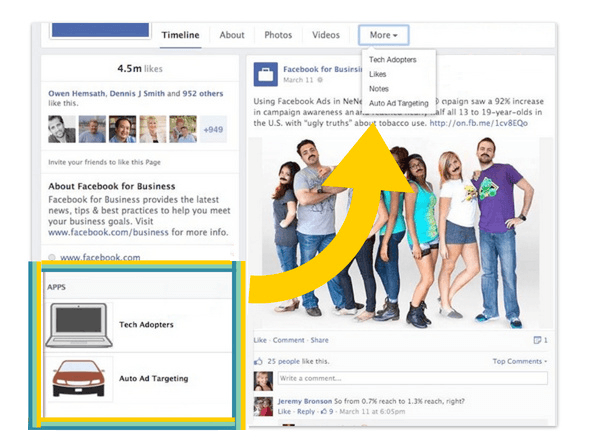This screenshot has height=447, width=589.
Task: Open the on.fb.me short link
Action: [x=479, y=123]
